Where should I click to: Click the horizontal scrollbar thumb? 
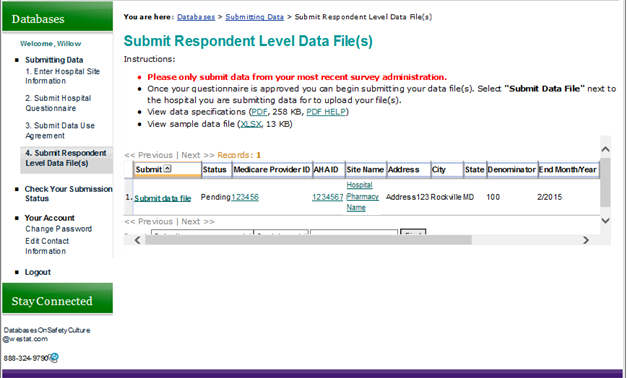click(x=308, y=240)
